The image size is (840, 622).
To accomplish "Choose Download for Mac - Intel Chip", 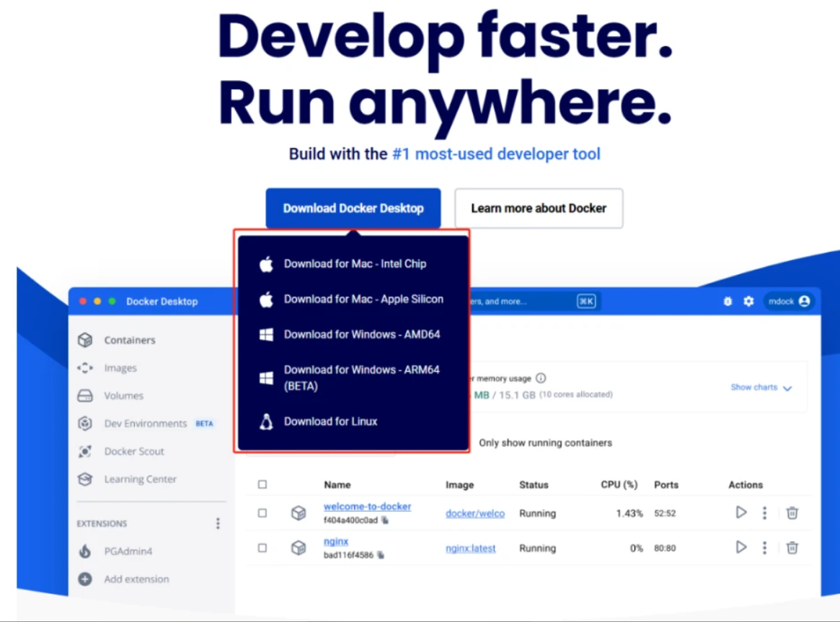I will coord(353,264).
